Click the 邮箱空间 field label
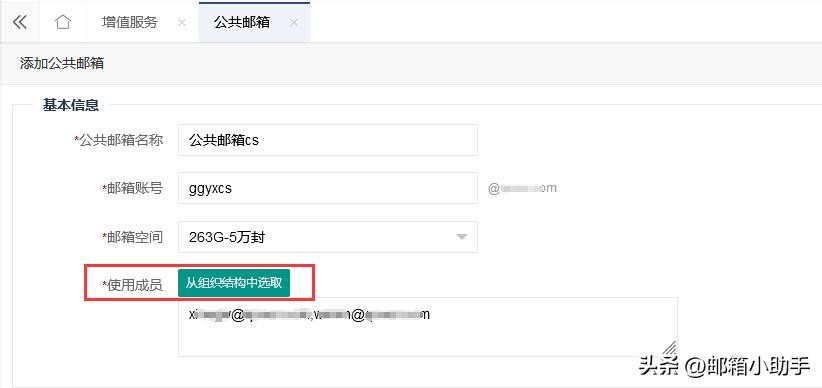The image size is (822, 388). pyautogui.click(x=133, y=237)
